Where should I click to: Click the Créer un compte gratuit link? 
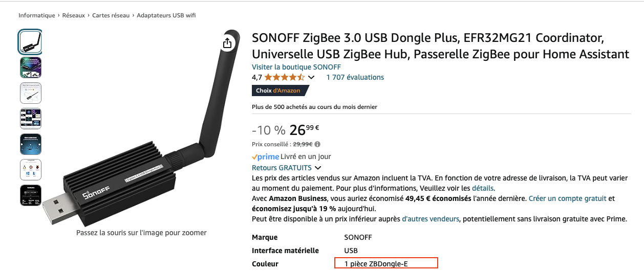tap(567, 198)
